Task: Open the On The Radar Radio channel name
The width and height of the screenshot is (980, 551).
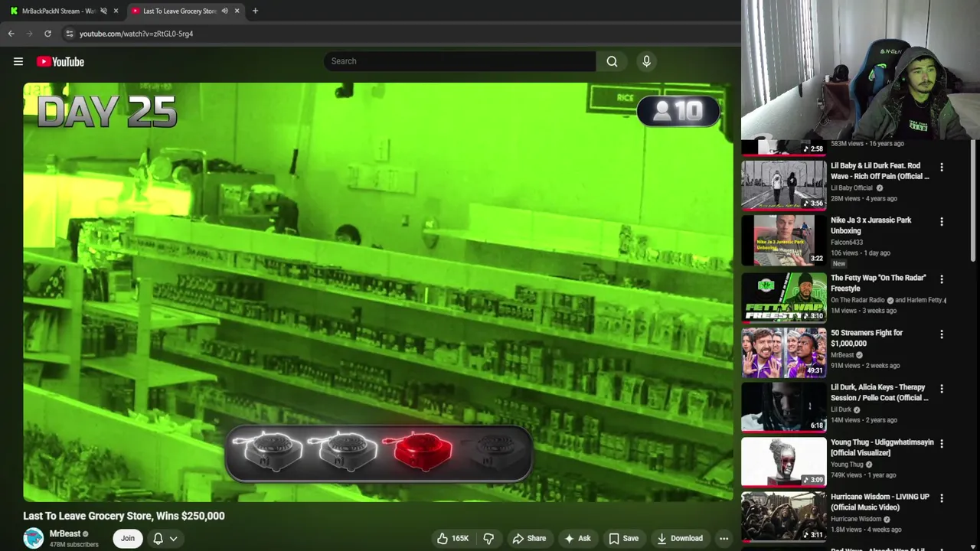Action: [857, 300]
